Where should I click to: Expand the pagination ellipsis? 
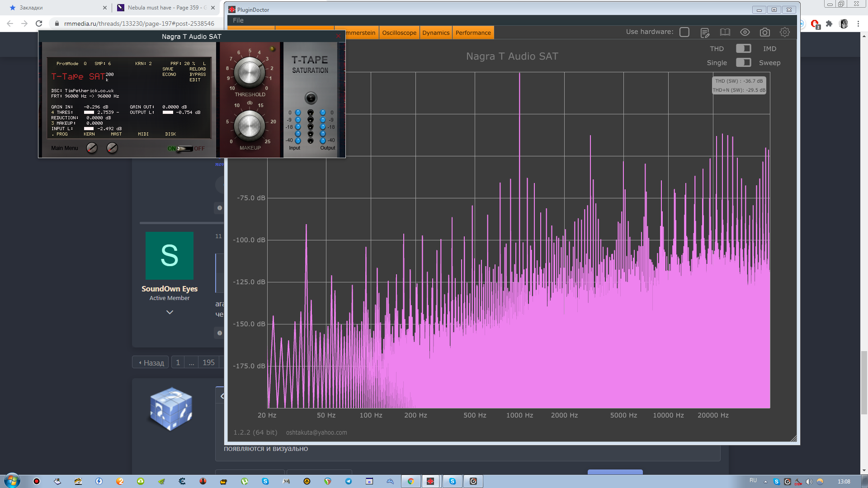pyautogui.click(x=191, y=362)
